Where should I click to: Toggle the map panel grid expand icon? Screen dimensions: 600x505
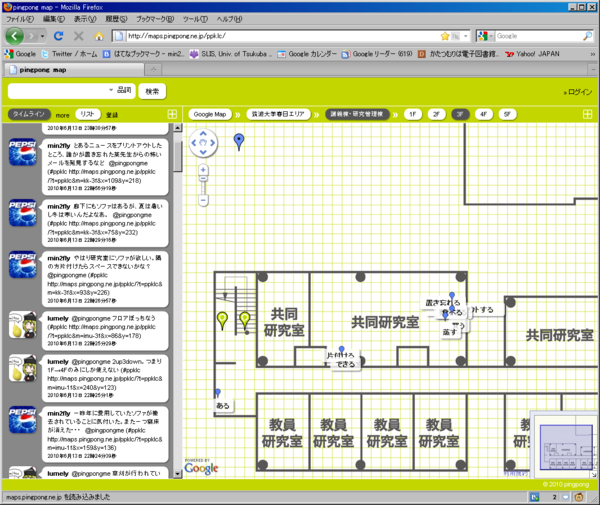pyautogui.click(x=587, y=114)
